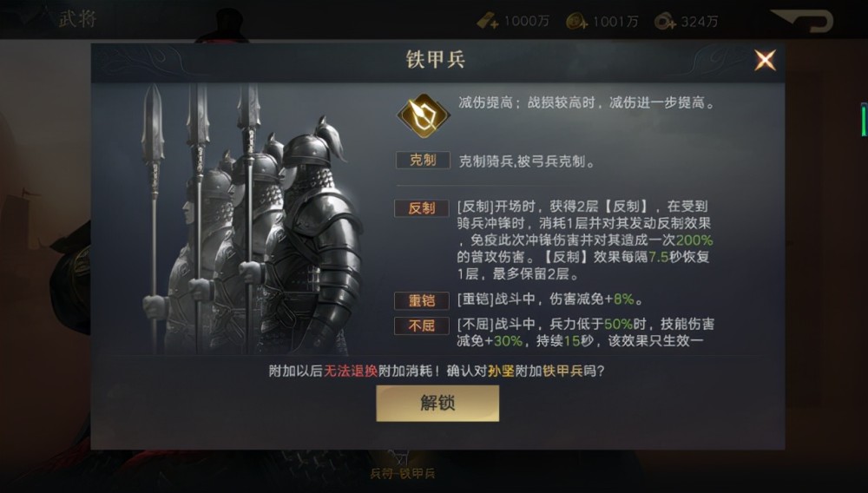868x493 pixels.
Task: Open the 武将 title tab
Action: 77,19
